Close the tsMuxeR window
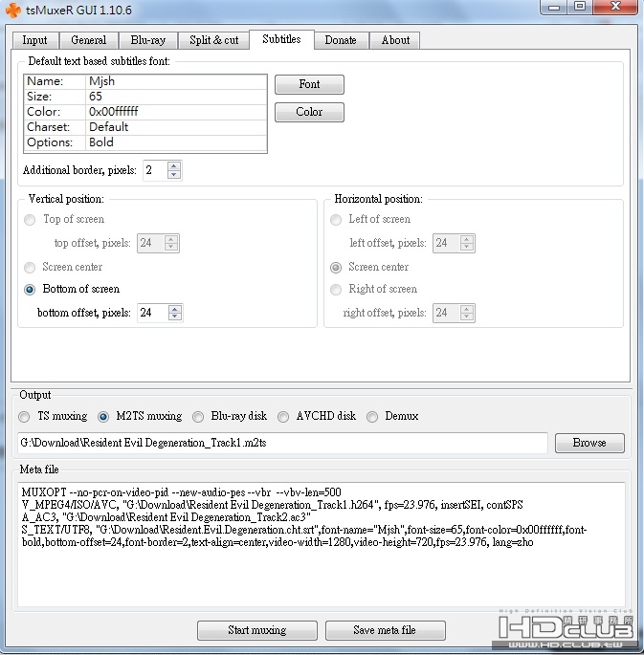The image size is (644, 655). point(615,7)
